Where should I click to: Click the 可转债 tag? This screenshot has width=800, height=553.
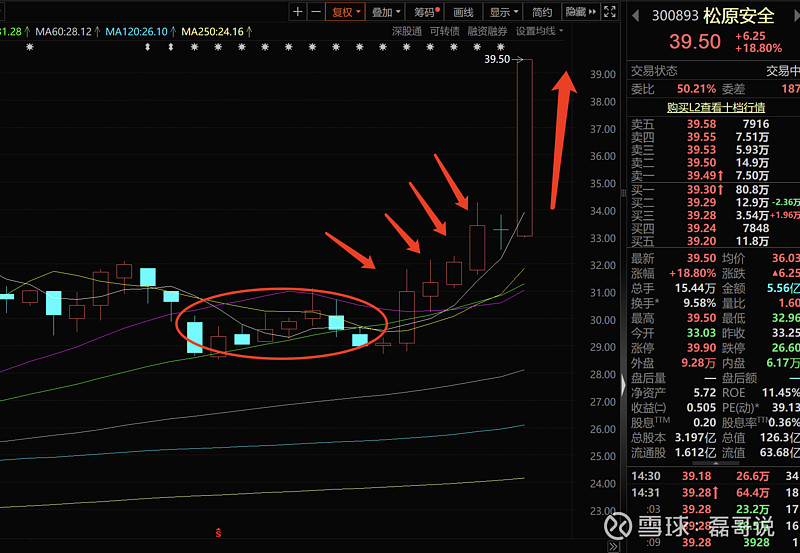pos(444,31)
